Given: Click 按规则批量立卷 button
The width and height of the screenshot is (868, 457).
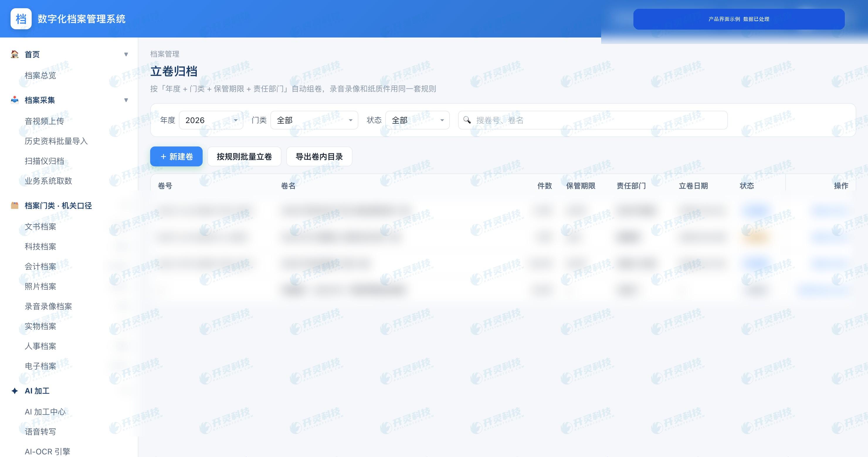Looking at the screenshot, I should 244,156.
